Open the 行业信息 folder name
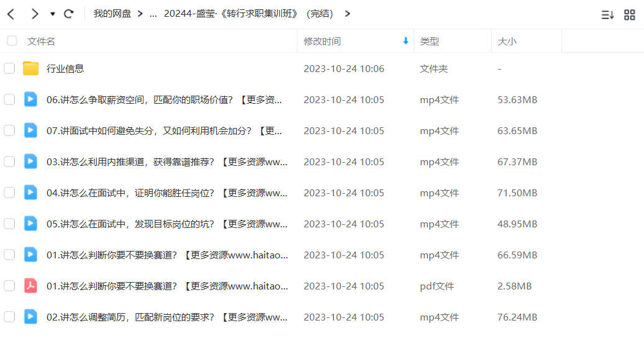 click(x=65, y=68)
